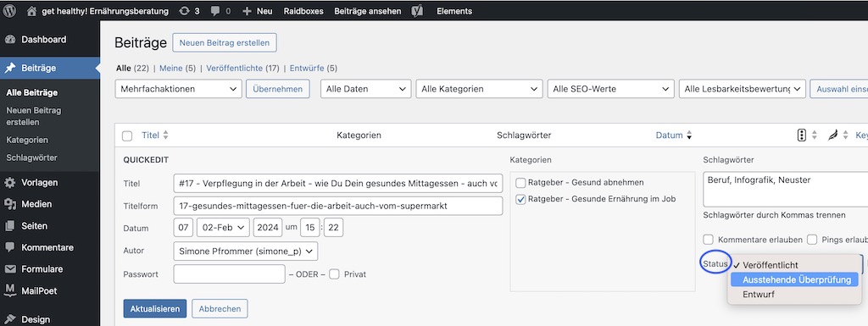Uncheck Ratgeber - Gesunde Ernährung im Job
Image resolution: width=868 pixels, height=326 pixels.
click(520, 200)
